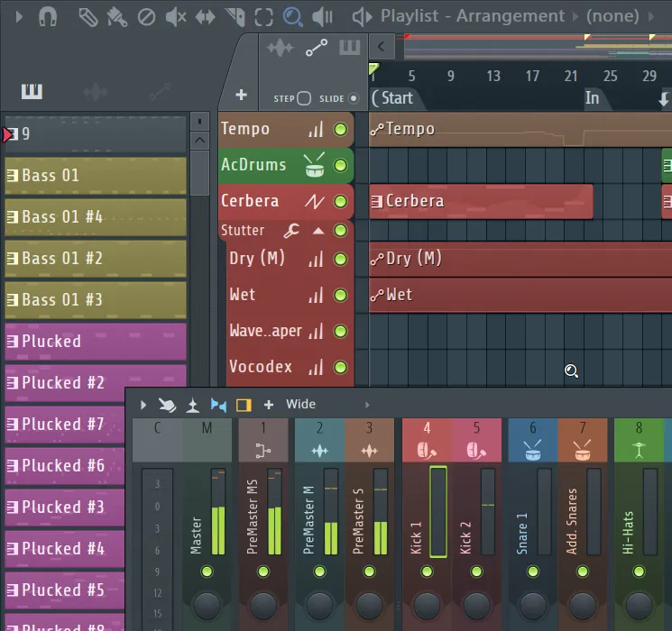Viewport: 672px width, 631px height.
Task: Mute the Stutter group track
Action: click(x=340, y=231)
